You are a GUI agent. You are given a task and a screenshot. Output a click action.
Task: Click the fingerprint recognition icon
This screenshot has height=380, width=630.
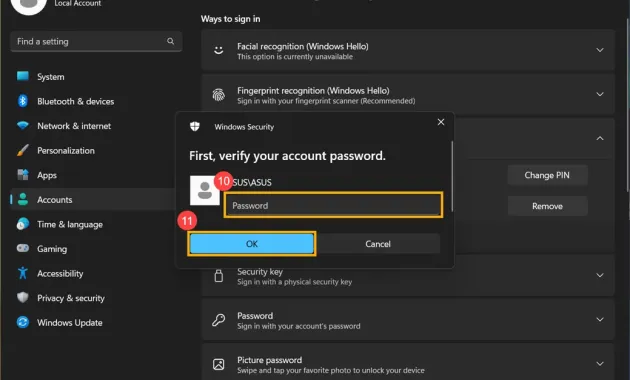219,95
